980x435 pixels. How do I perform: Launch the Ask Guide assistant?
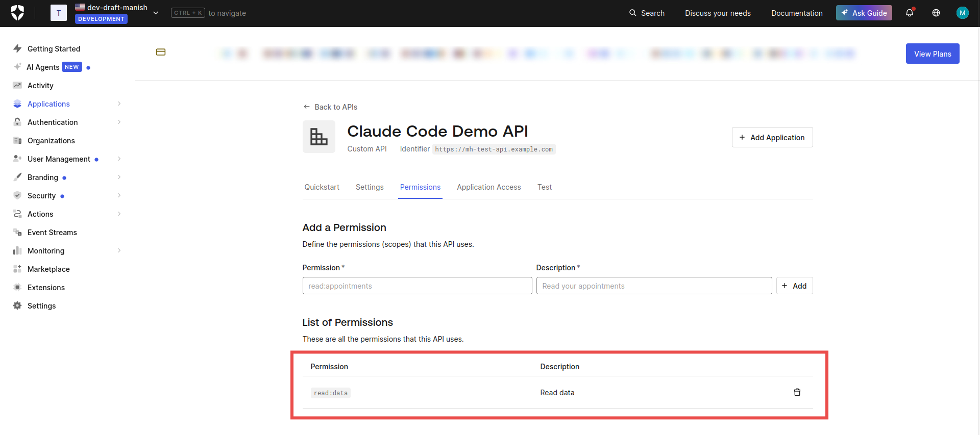pyautogui.click(x=864, y=13)
